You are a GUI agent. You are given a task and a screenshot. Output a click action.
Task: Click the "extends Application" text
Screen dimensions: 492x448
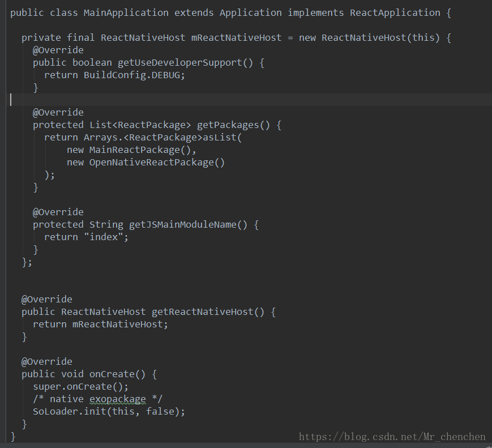click(228, 13)
